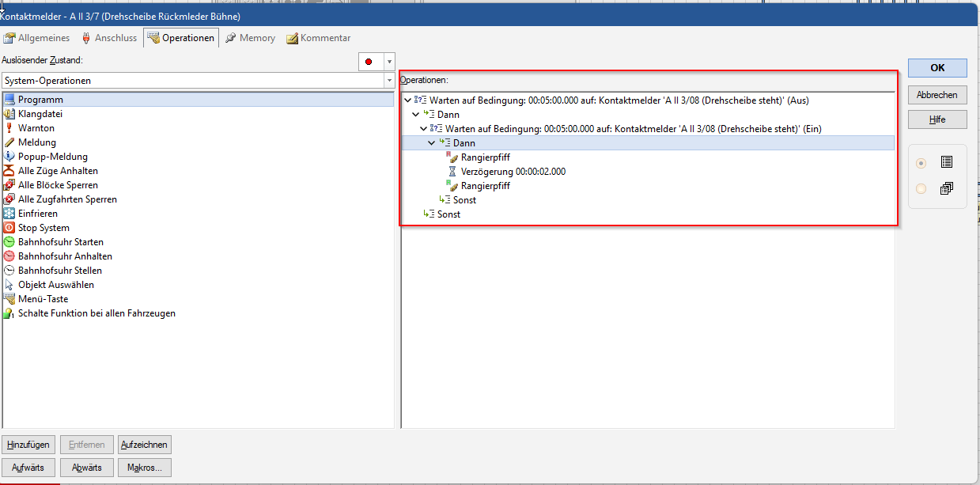This screenshot has height=485, width=980.
Task: Collapse the top Warten auf Bedingung (Aus) node
Action: (x=407, y=100)
